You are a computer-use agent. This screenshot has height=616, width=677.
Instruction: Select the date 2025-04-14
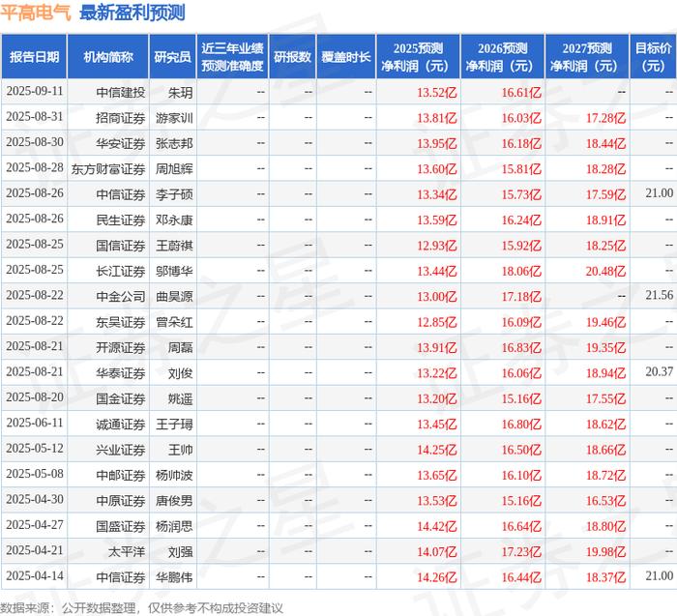click(x=35, y=575)
